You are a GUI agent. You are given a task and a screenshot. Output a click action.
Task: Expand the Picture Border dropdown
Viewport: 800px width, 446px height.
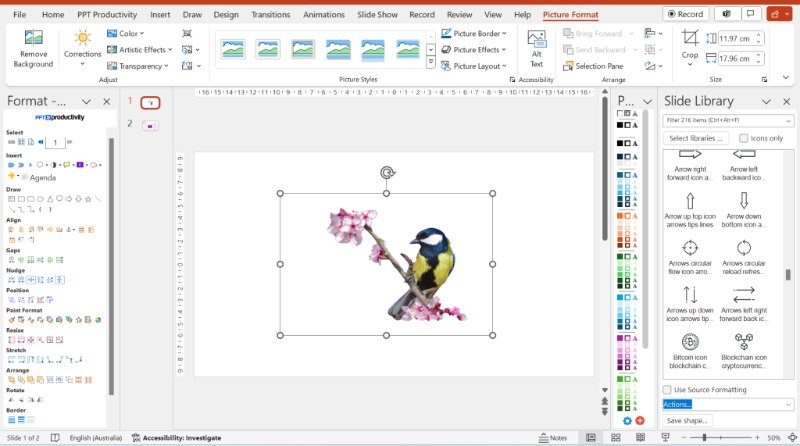tap(479, 33)
